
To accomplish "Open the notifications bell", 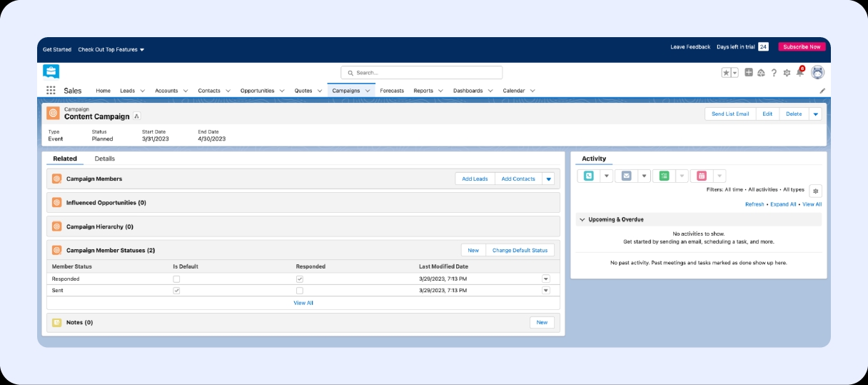I will coord(799,72).
